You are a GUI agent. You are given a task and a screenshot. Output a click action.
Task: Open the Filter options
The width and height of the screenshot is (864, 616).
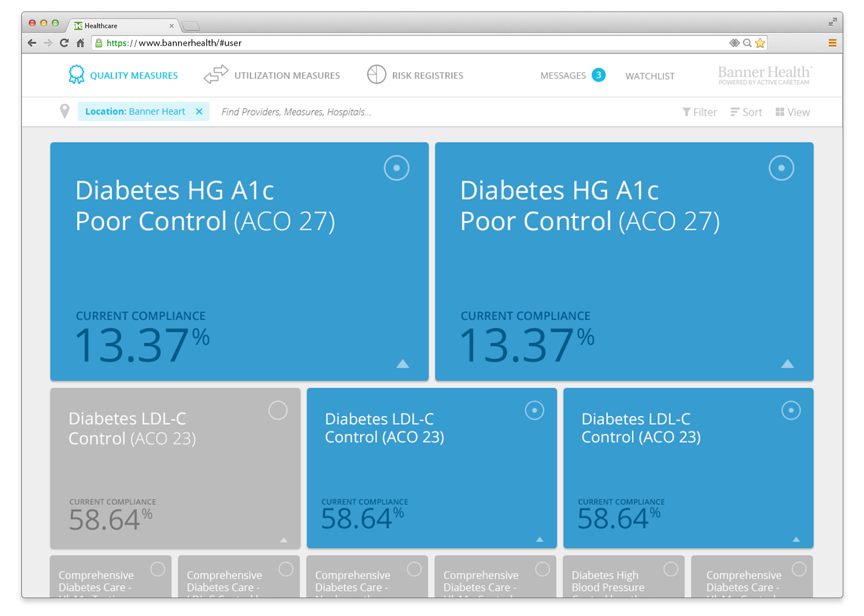coord(699,112)
